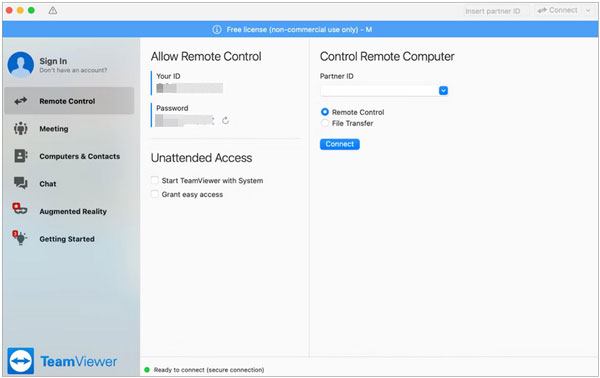Click the blurred Your ID value
Screen dimensions: 600x378
coord(189,88)
